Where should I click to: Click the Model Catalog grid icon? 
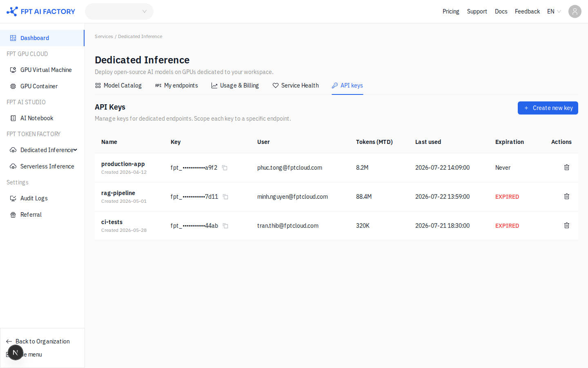98,85
